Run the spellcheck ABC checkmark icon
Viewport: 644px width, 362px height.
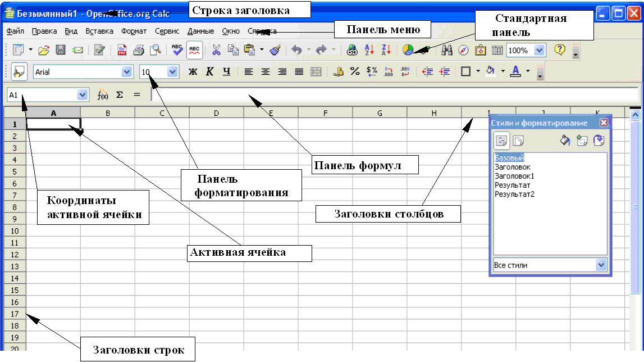click(x=177, y=50)
